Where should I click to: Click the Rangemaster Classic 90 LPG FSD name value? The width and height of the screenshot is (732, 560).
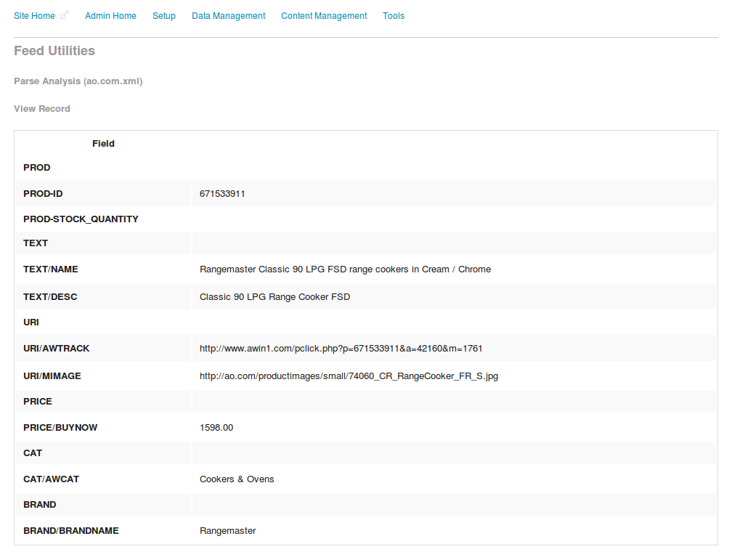click(x=345, y=269)
